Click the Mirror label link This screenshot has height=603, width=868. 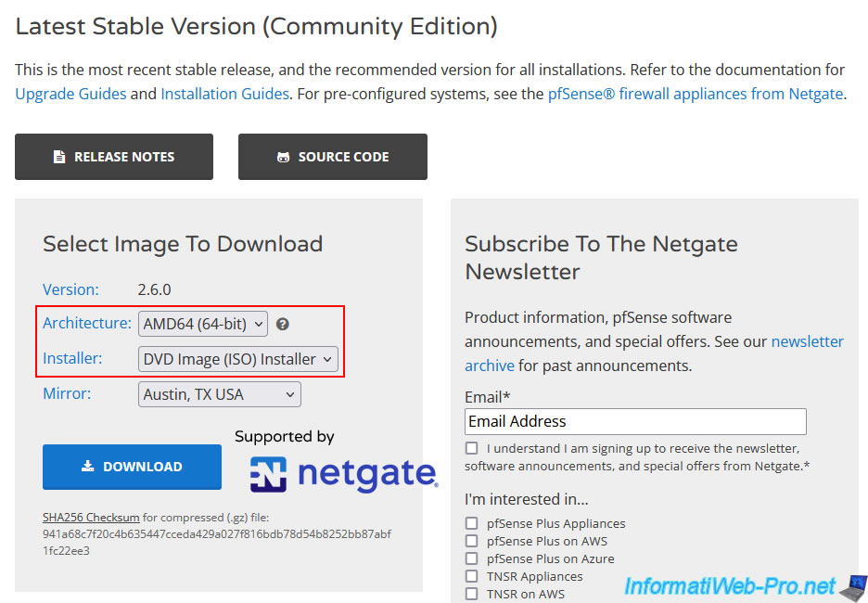coord(67,393)
